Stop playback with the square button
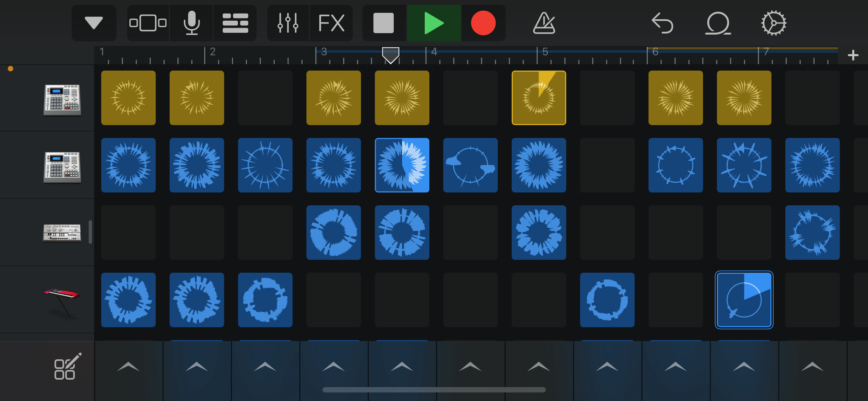The width and height of the screenshot is (868, 401). [383, 23]
